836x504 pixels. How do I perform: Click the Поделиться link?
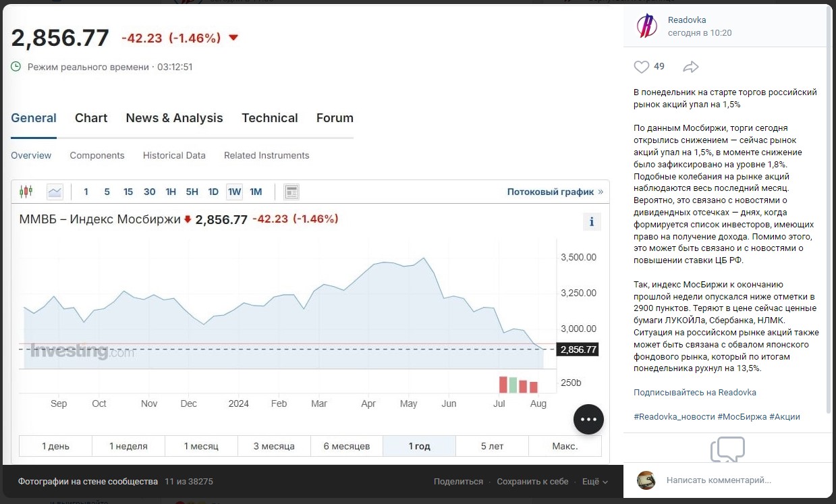(458, 482)
